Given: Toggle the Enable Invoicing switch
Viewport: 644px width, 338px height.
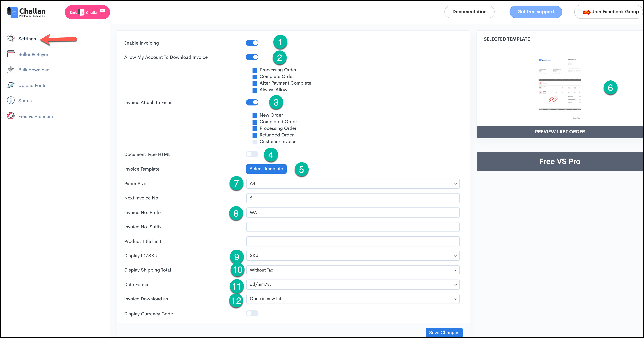Looking at the screenshot, I should [x=252, y=43].
